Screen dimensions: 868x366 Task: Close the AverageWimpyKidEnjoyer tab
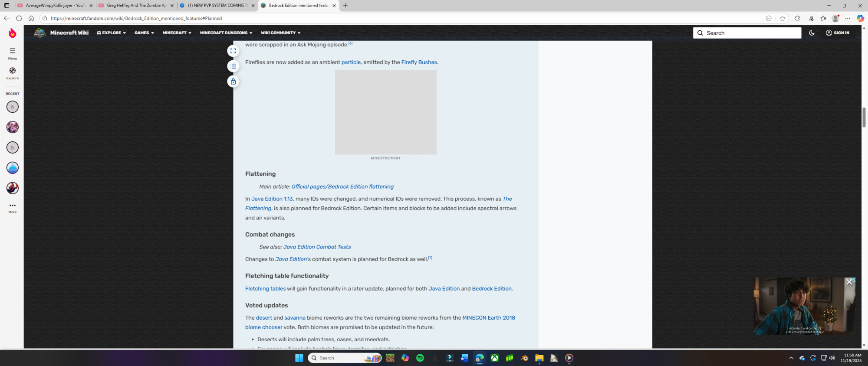click(91, 6)
